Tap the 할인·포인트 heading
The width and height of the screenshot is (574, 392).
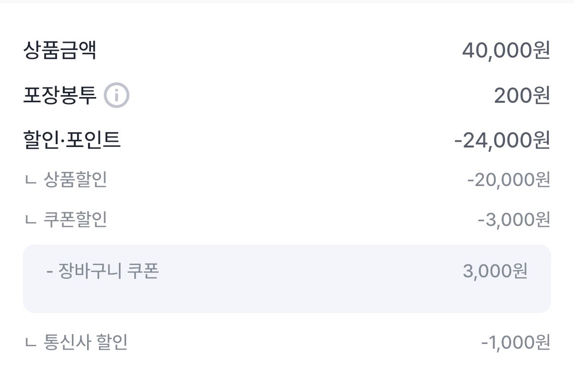tap(72, 140)
